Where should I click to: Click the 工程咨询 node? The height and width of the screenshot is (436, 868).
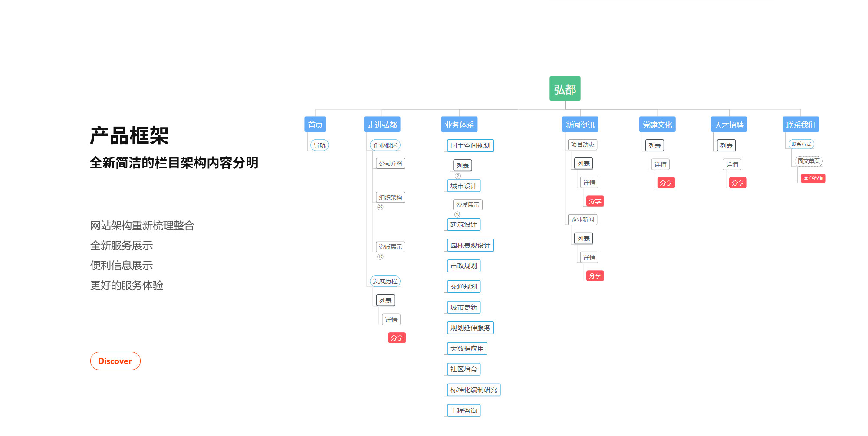tap(464, 410)
